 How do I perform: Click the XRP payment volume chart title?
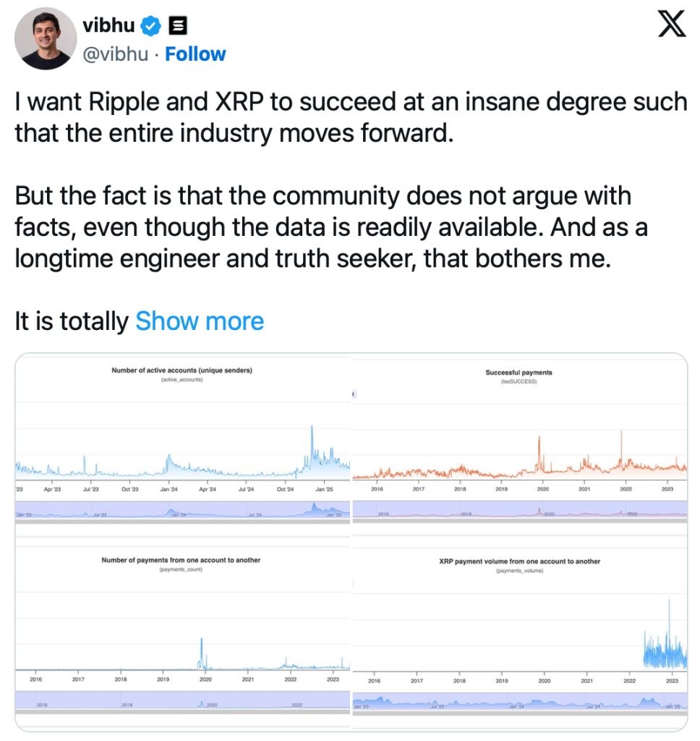[x=519, y=561]
